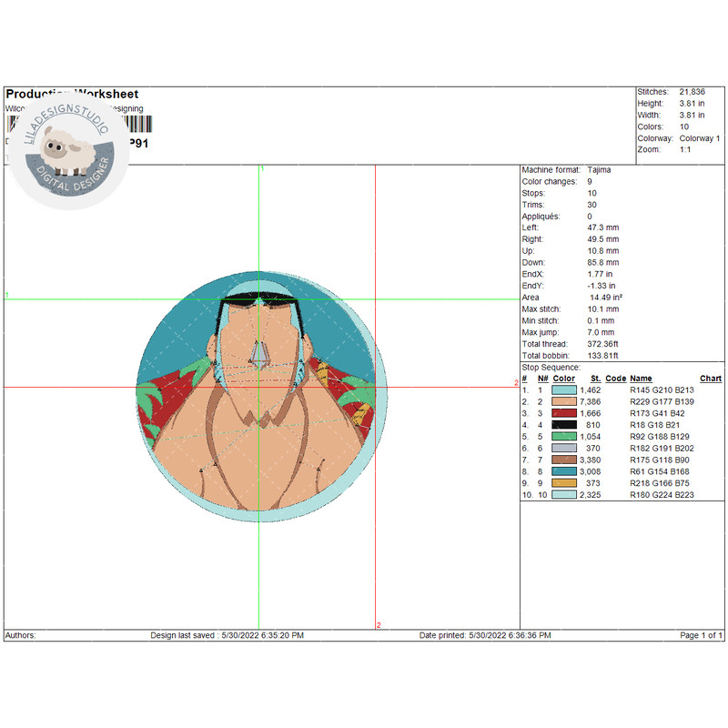This screenshot has height=728, width=728.
Task: Click the R229 G177 B139 thread name
Action: (662, 401)
